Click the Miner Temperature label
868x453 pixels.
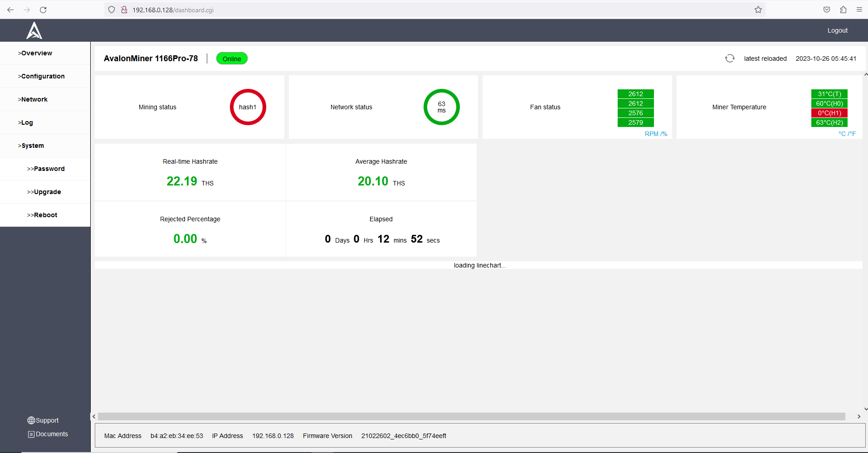(x=739, y=107)
